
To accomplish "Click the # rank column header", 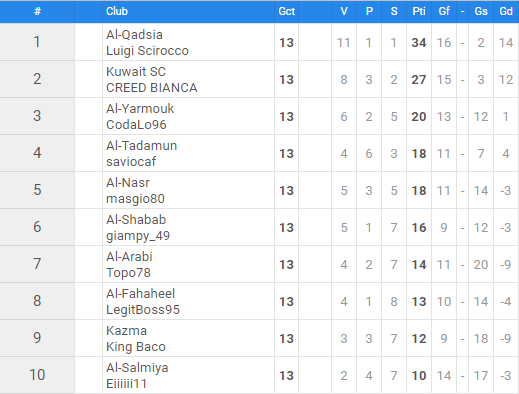I will 37,11.
